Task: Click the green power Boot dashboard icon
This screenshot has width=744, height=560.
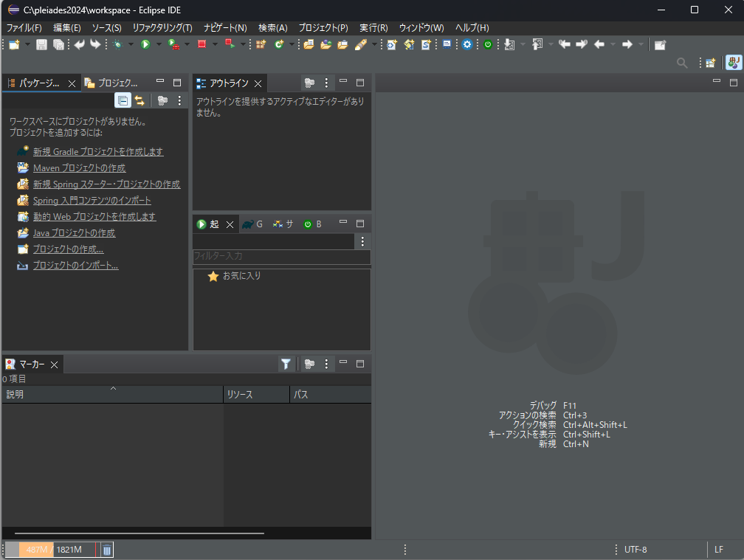Action: 488,44
